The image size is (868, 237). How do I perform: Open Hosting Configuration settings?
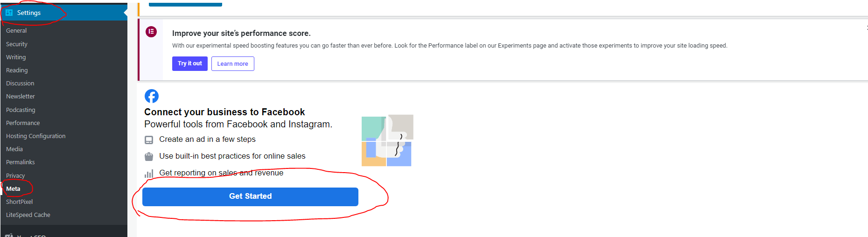coord(36,136)
